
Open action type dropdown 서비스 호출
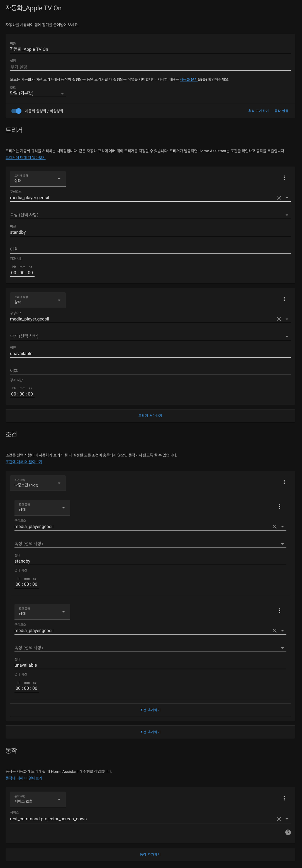(x=37, y=799)
